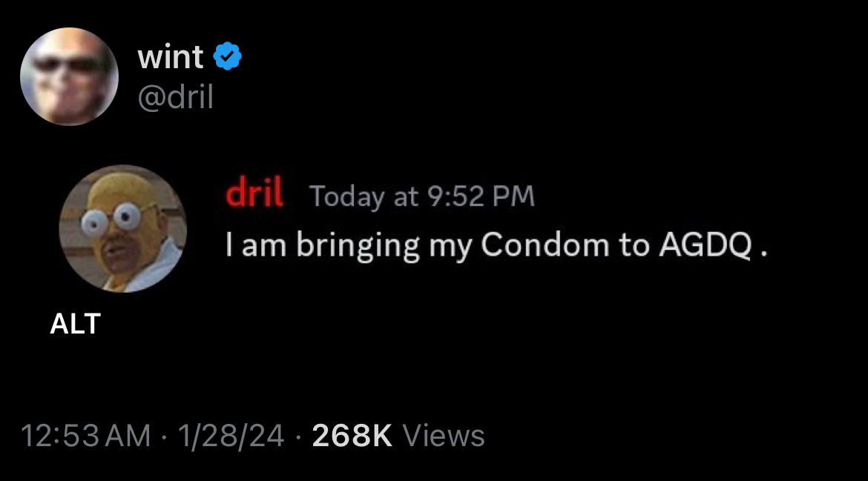The height and width of the screenshot is (481, 868).
Task: Click the "1/28/24" post date
Action: coord(230,436)
